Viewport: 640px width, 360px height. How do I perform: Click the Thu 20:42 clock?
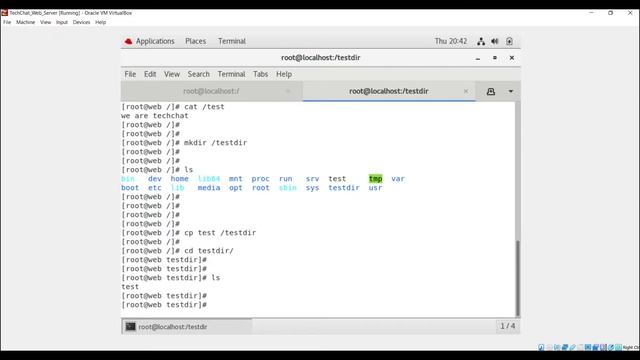(x=451, y=41)
